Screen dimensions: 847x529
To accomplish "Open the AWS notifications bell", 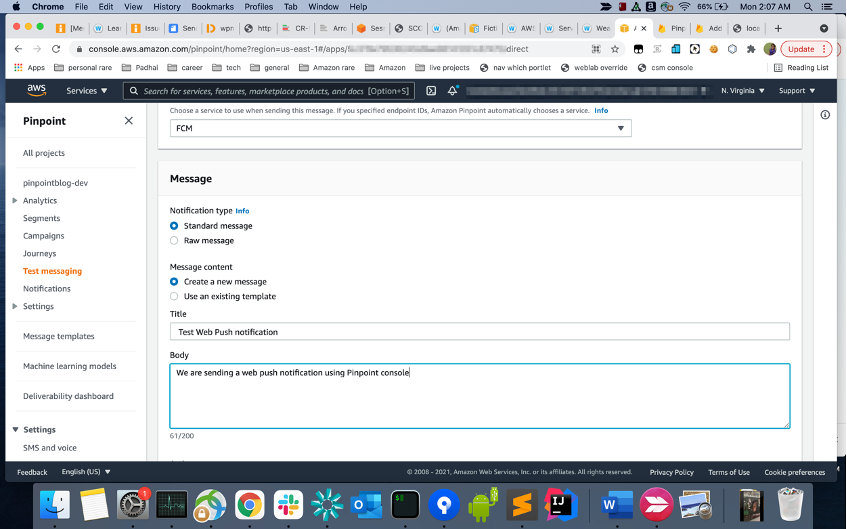I will pos(453,91).
